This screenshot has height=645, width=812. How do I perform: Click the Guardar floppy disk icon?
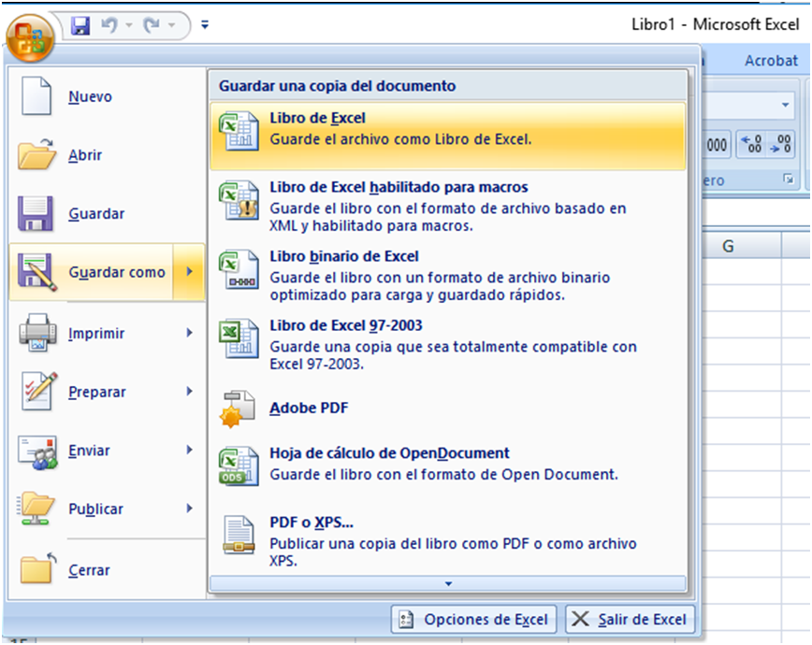pyautogui.click(x=36, y=213)
